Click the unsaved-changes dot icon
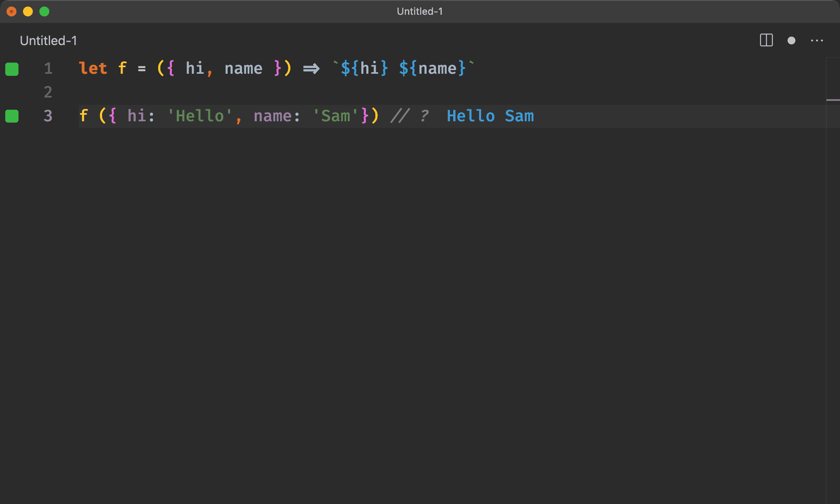Screen dimensions: 840x504 [791, 41]
